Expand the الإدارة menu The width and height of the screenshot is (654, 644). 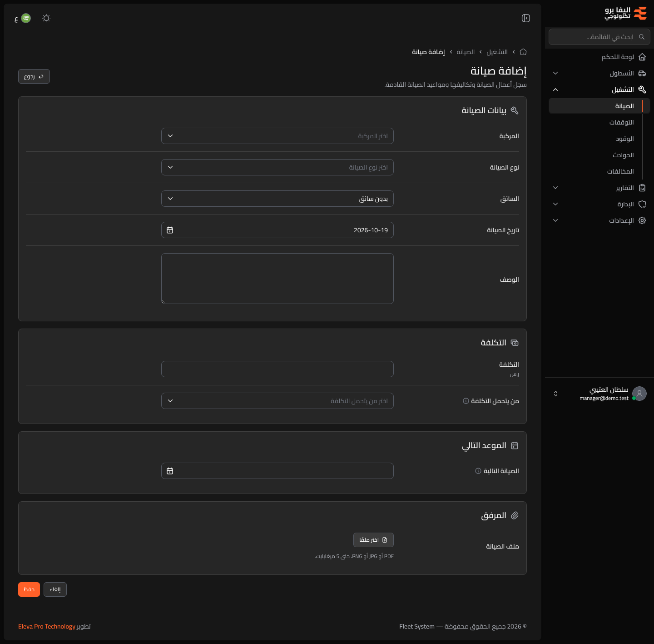click(599, 204)
